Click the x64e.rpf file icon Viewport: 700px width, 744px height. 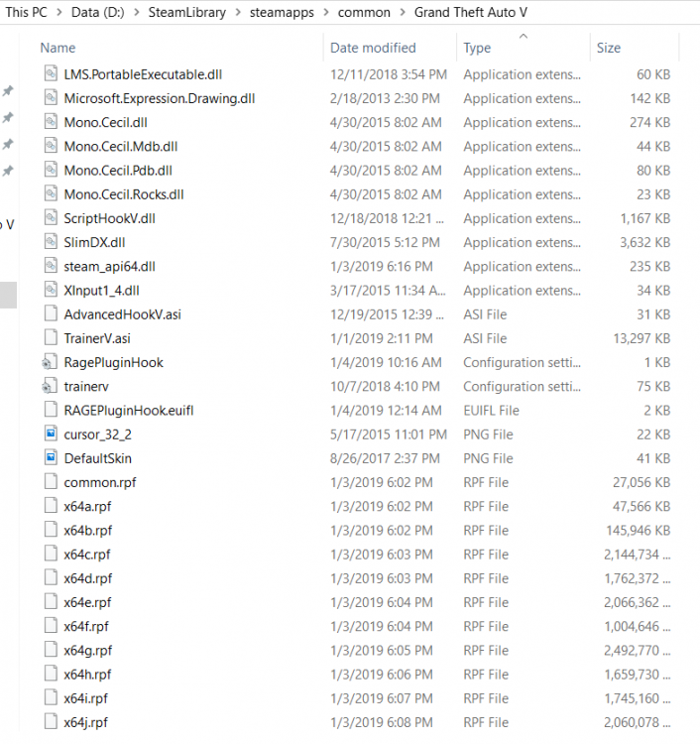pyautogui.click(x=51, y=602)
